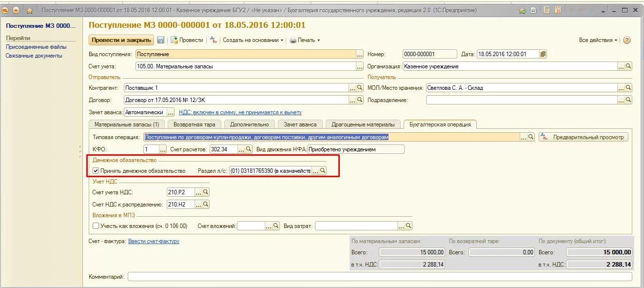Open Счет вложений with magnifier icon
Image resolution: width=644 pixels, height=288 pixels.
[x=276, y=226]
